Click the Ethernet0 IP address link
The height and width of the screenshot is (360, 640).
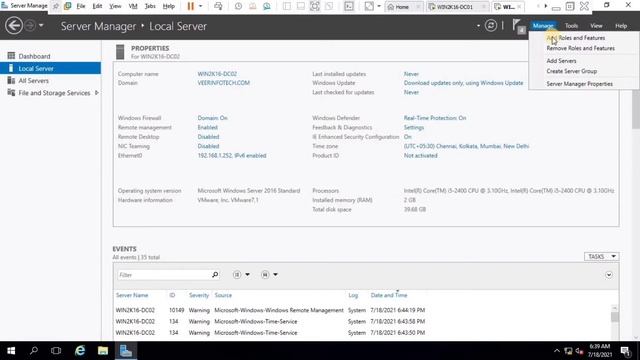coord(232,156)
